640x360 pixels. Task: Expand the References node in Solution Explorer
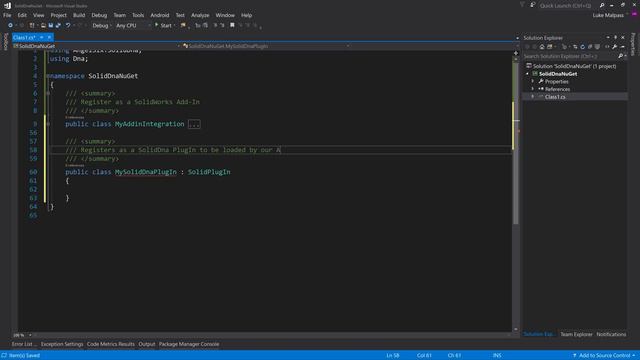[533, 89]
